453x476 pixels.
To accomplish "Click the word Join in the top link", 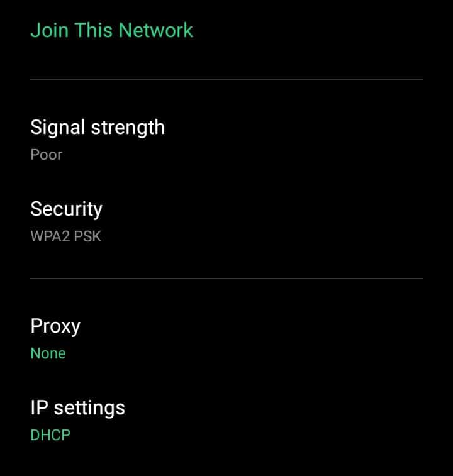I will pos(50,30).
